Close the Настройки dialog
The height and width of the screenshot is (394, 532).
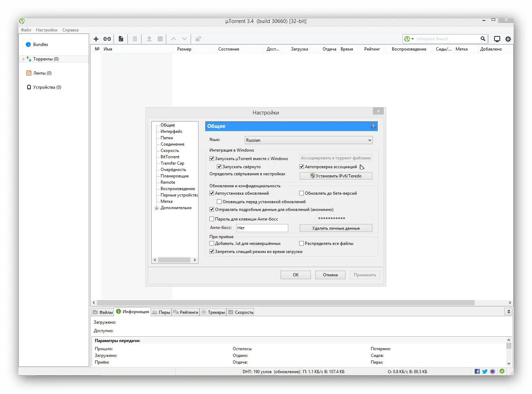pos(378,111)
